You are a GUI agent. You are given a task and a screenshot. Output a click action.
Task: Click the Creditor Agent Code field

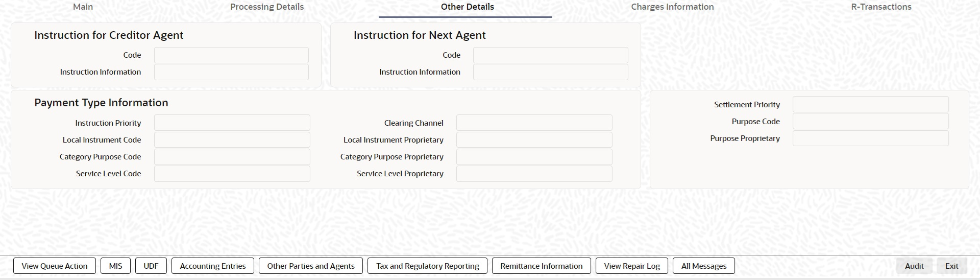click(x=231, y=55)
